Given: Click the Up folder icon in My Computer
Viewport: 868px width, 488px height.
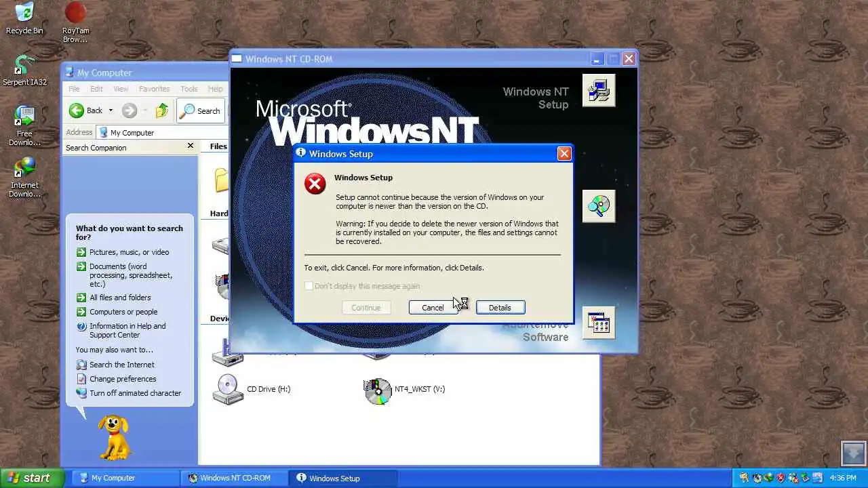Looking at the screenshot, I should [161, 110].
